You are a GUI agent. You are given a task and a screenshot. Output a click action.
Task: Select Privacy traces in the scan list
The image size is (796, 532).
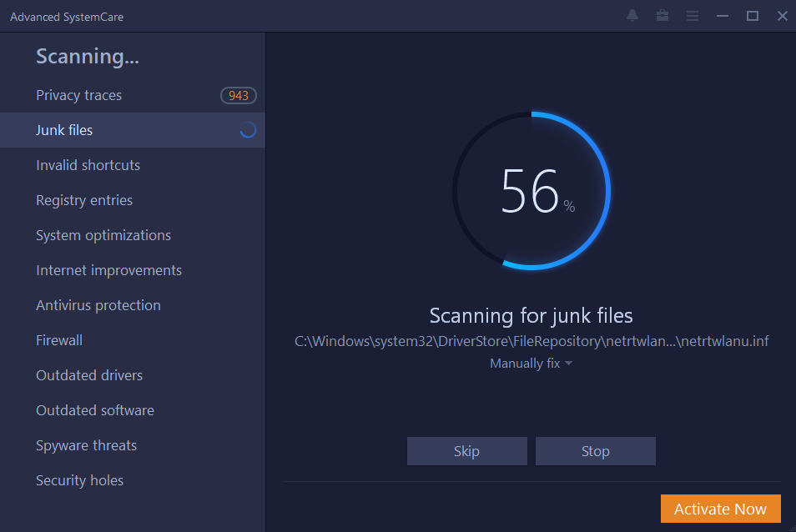133,95
